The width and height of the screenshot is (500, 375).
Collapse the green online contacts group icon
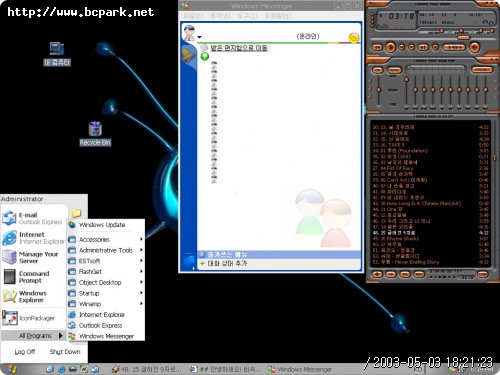tap(205, 57)
